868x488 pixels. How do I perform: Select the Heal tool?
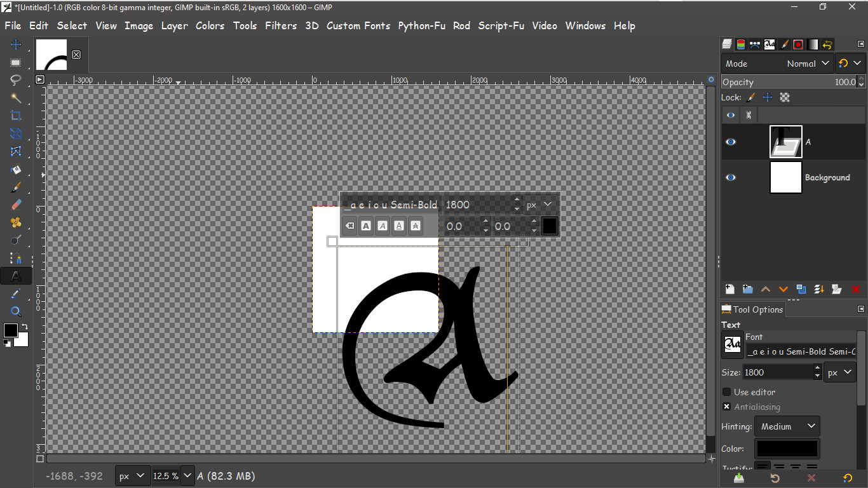16,222
